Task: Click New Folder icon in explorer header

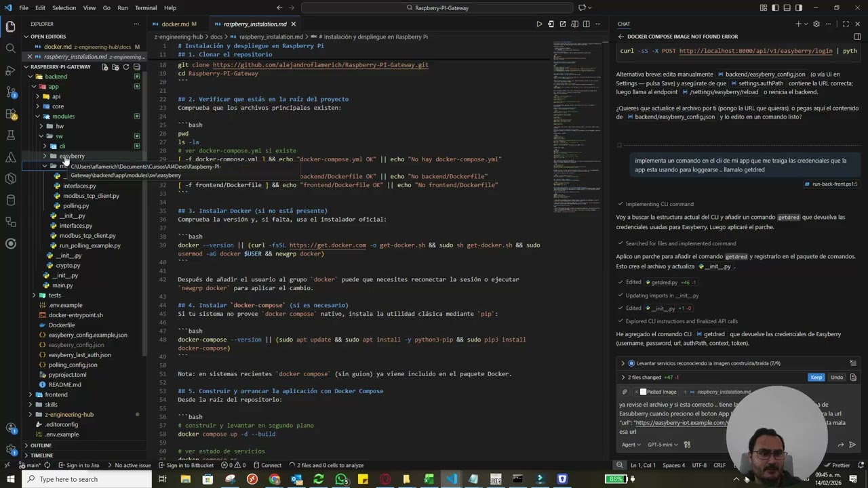Action: point(115,67)
